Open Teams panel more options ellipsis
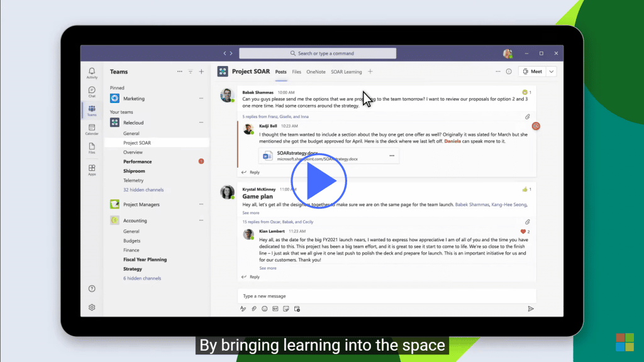The image size is (644, 362). point(179,72)
